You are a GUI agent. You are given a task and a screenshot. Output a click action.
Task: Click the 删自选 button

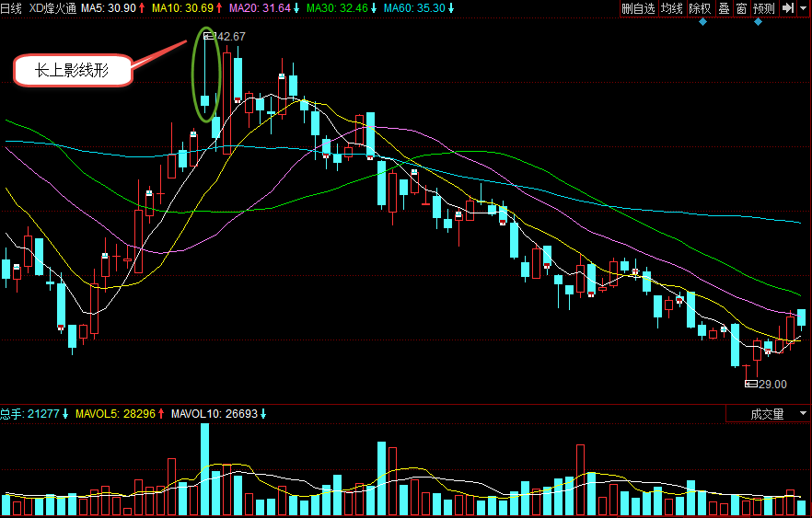[639, 8]
